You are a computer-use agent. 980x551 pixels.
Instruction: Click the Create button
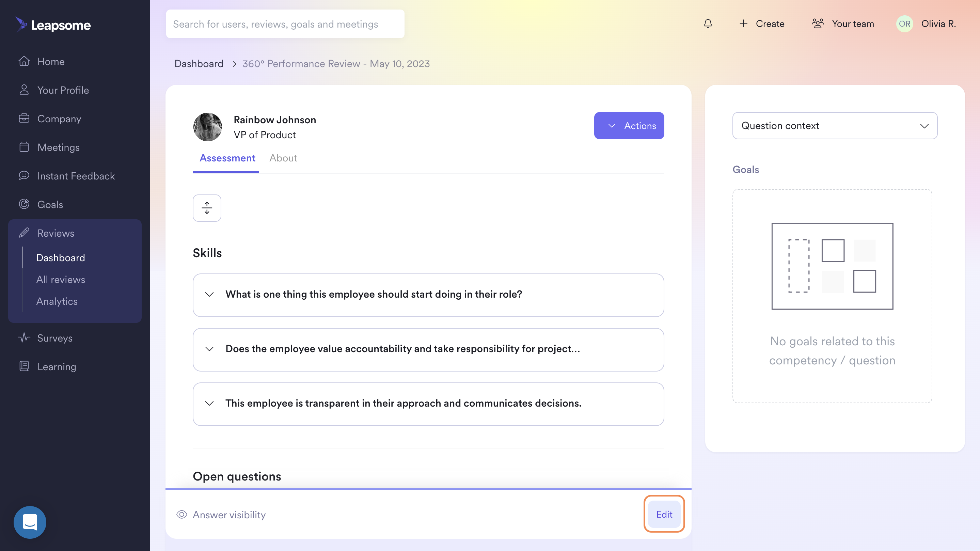coord(762,23)
